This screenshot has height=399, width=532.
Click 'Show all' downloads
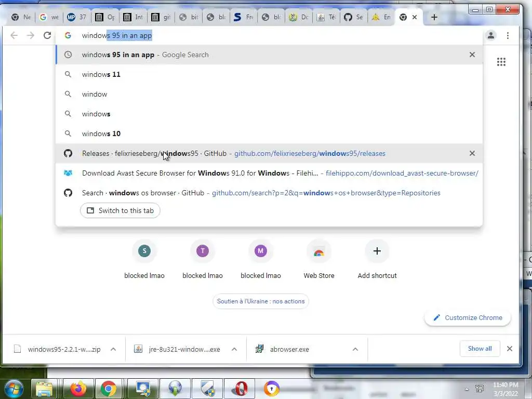coord(480,349)
